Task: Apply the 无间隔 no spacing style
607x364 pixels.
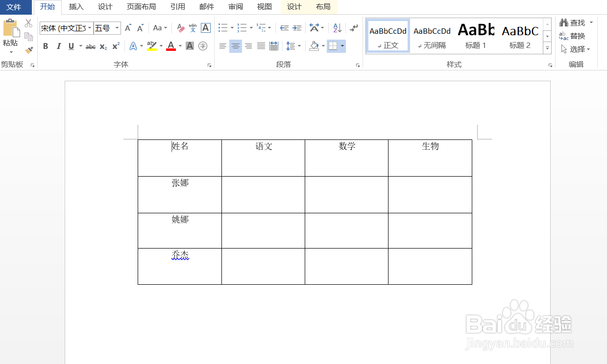Action: click(x=432, y=36)
